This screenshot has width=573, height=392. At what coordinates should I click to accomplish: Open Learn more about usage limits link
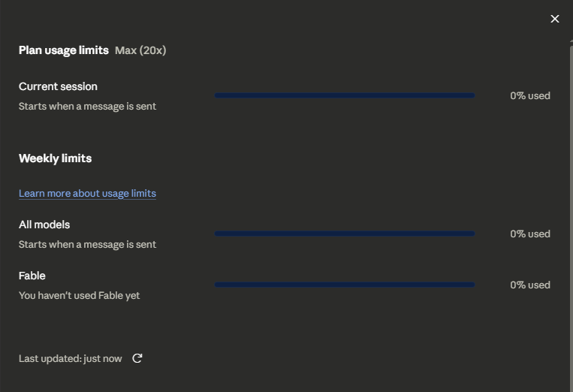click(87, 193)
